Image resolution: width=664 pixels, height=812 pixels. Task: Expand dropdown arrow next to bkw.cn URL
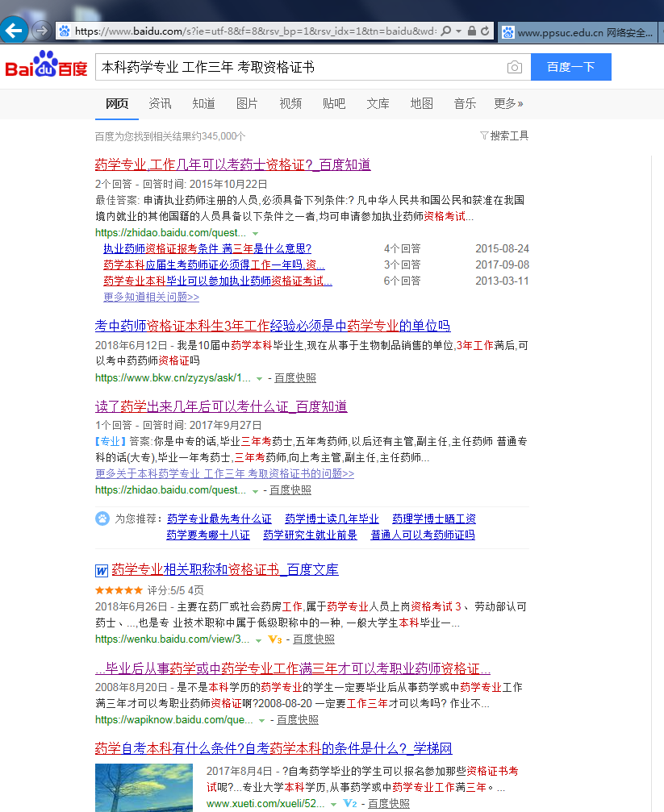click(259, 378)
